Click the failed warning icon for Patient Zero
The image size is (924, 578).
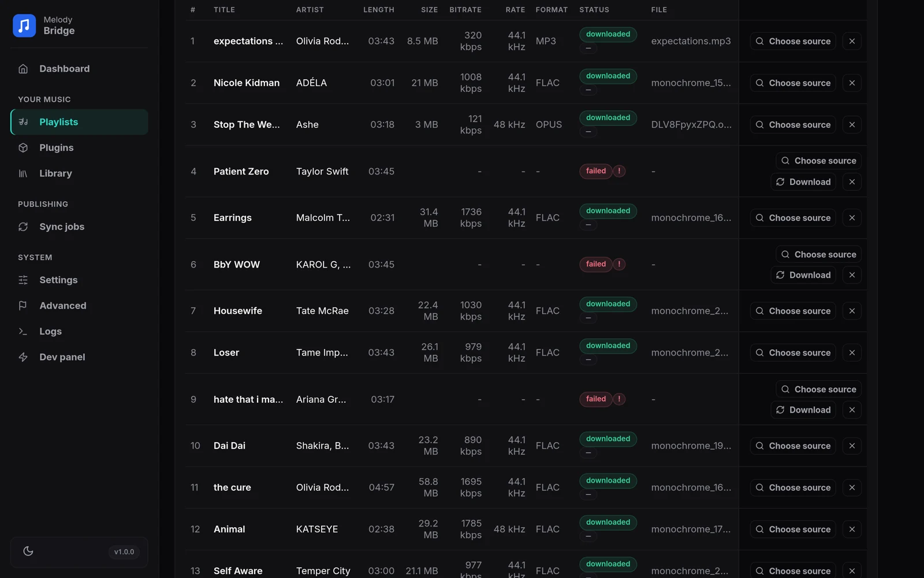619,171
